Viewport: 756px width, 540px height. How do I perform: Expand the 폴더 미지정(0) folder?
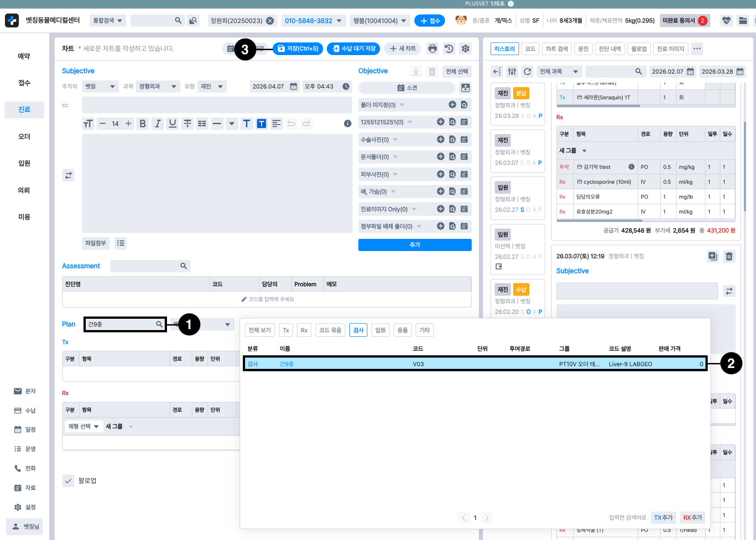click(402, 105)
